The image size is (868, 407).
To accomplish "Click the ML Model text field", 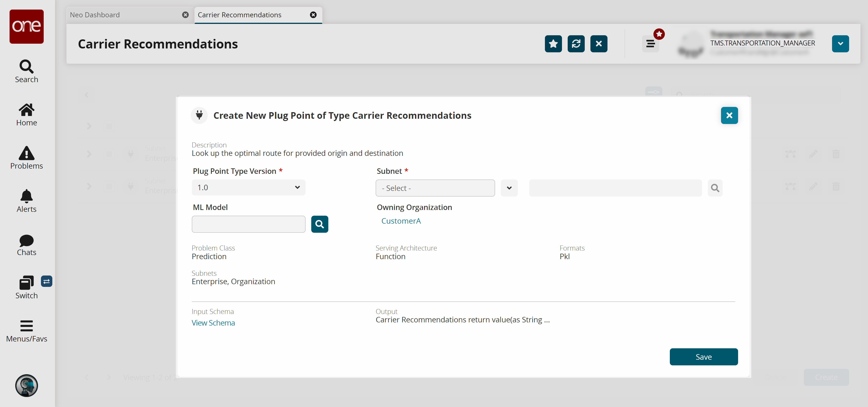I will coord(248,224).
